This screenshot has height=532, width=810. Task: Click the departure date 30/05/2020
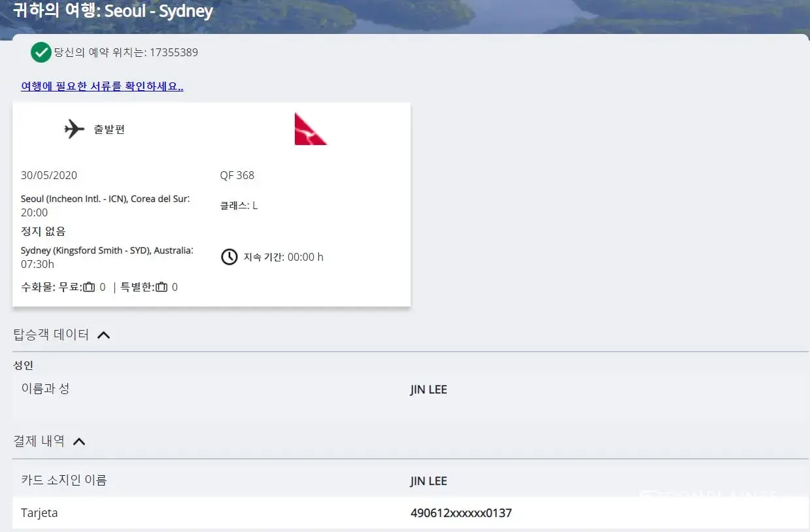49,175
